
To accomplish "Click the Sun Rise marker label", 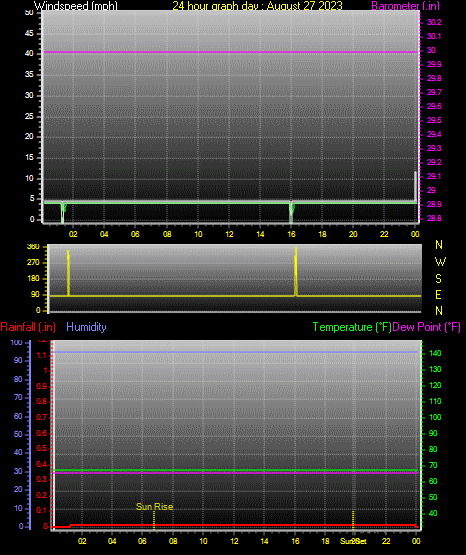I will [155, 507].
